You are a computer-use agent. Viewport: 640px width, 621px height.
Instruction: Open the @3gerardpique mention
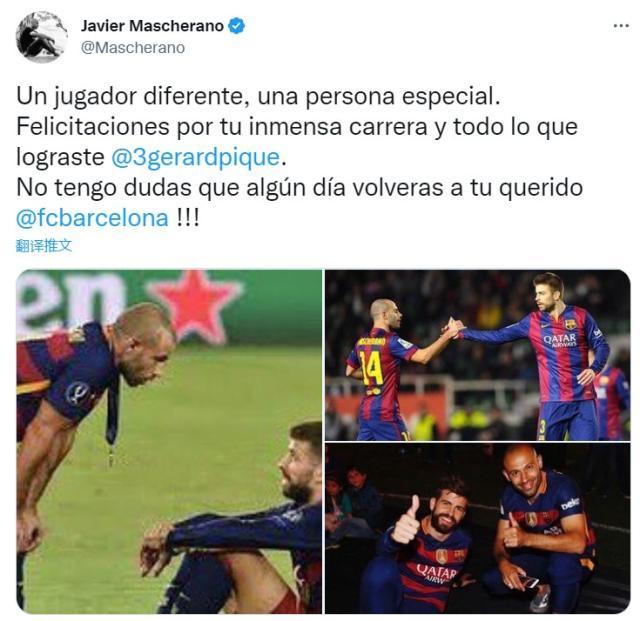coord(196,157)
